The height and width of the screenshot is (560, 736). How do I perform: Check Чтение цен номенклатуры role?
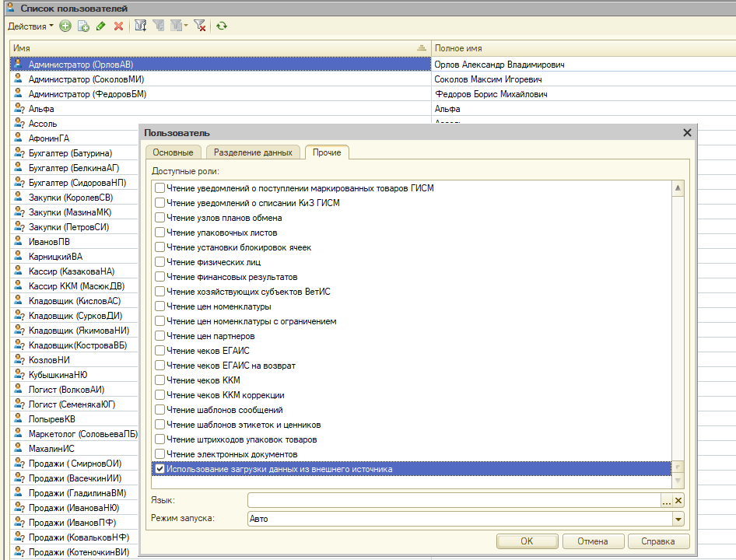[x=159, y=306]
